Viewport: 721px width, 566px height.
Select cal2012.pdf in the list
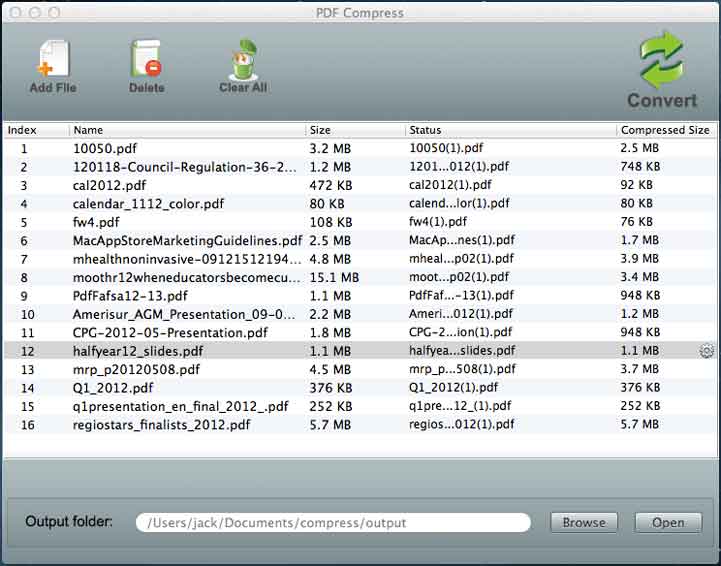[360, 185]
